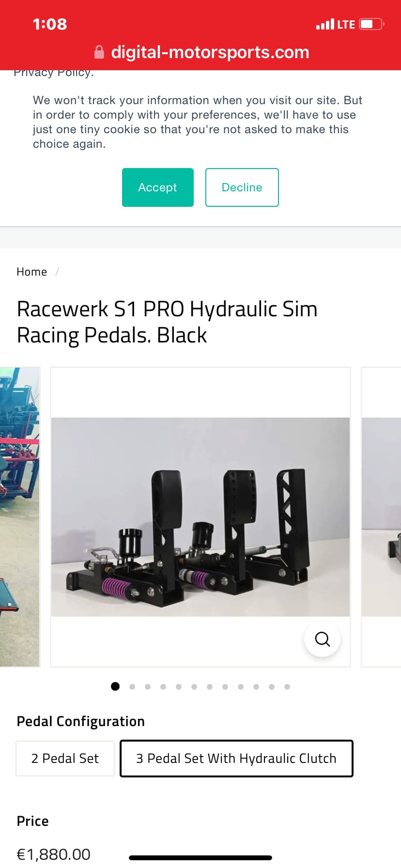Jump to the sixth carousel dot

pyautogui.click(x=194, y=687)
